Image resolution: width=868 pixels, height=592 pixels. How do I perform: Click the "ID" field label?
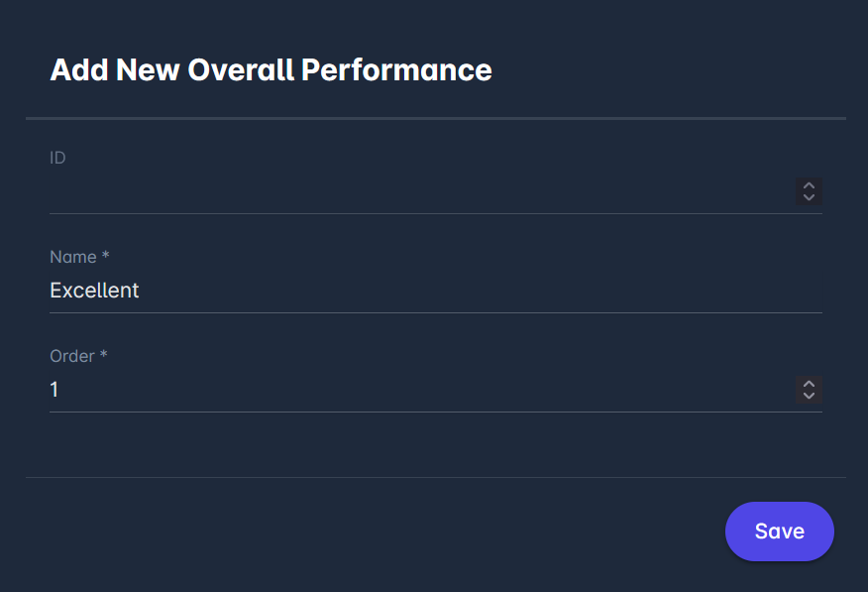[x=57, y=158]
